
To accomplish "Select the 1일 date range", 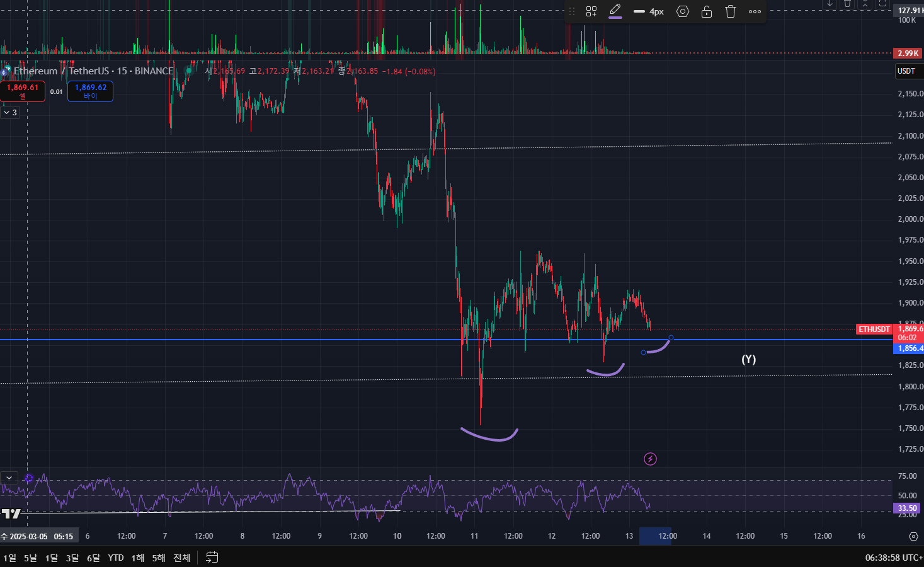I will pyautogui.click(x=10, y=558).
